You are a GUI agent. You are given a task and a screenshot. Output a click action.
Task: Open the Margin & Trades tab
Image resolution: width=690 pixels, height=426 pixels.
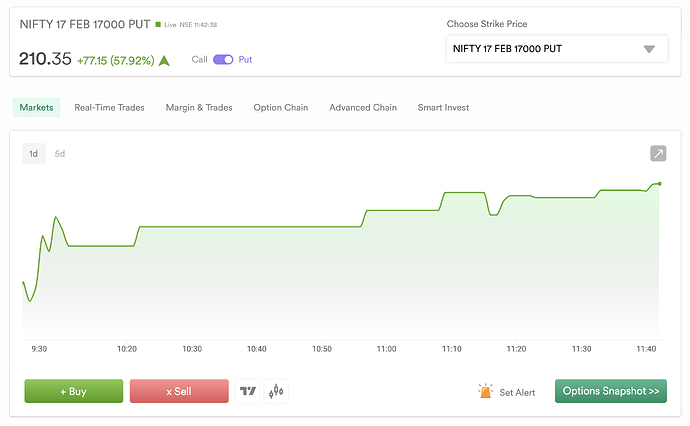199,107
